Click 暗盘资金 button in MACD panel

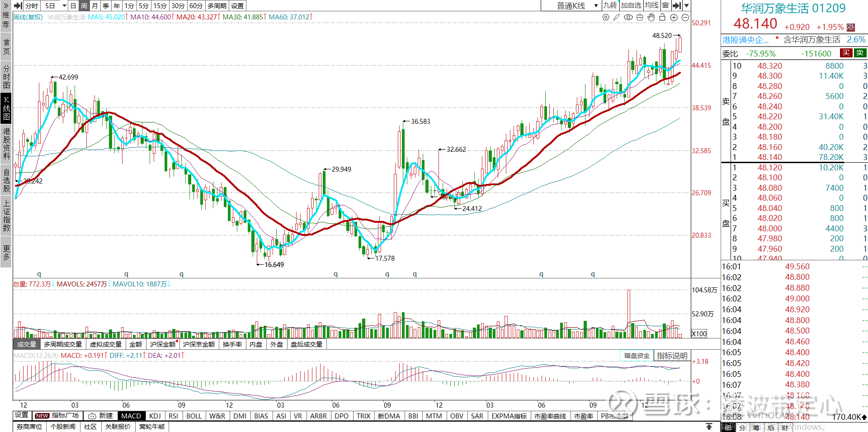637,356
